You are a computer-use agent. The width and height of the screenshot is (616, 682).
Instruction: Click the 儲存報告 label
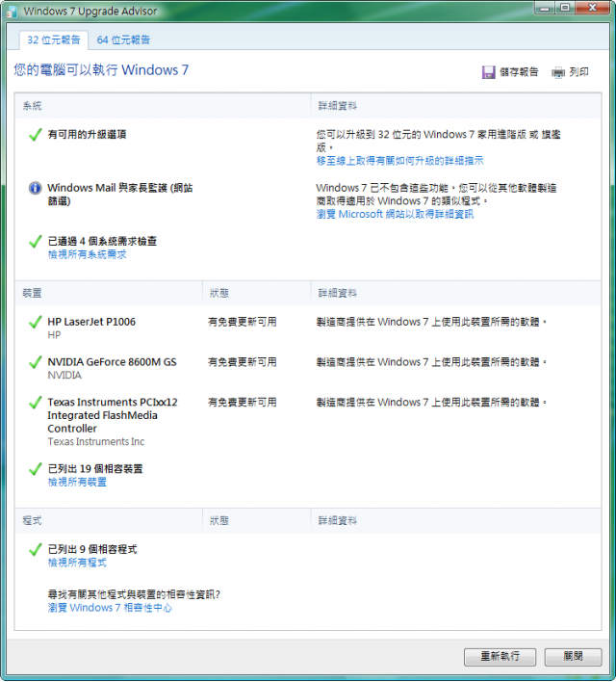point(519,72)
